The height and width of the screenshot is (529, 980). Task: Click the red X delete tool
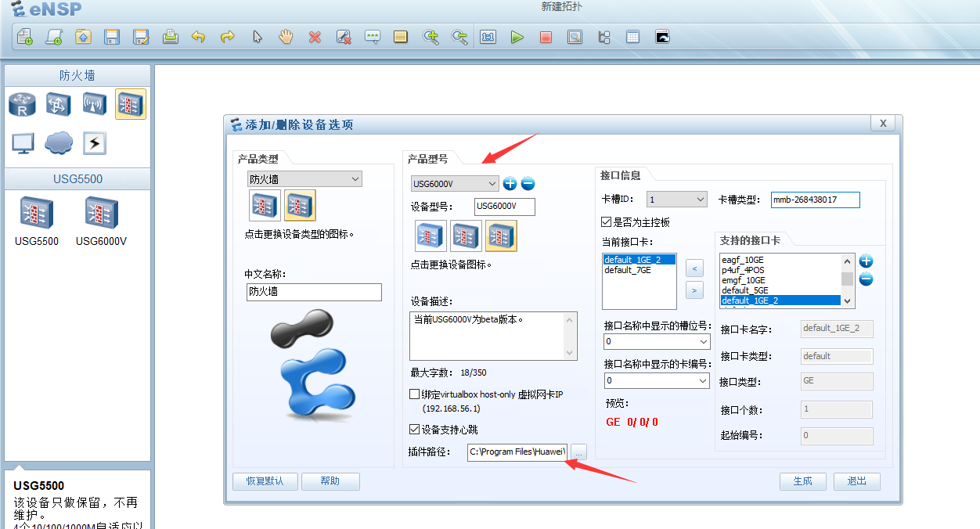pos(315,37)
